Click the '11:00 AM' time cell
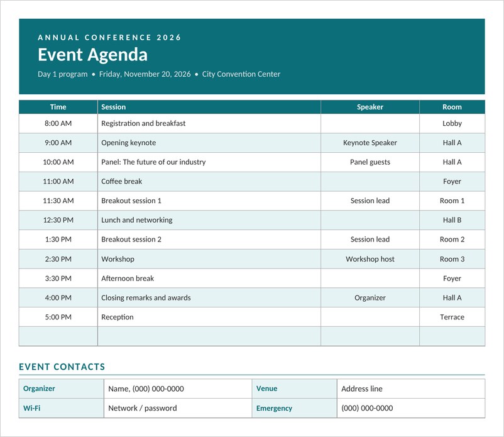The height and width of the screenshot is (437, 504). tap(58, 181)
